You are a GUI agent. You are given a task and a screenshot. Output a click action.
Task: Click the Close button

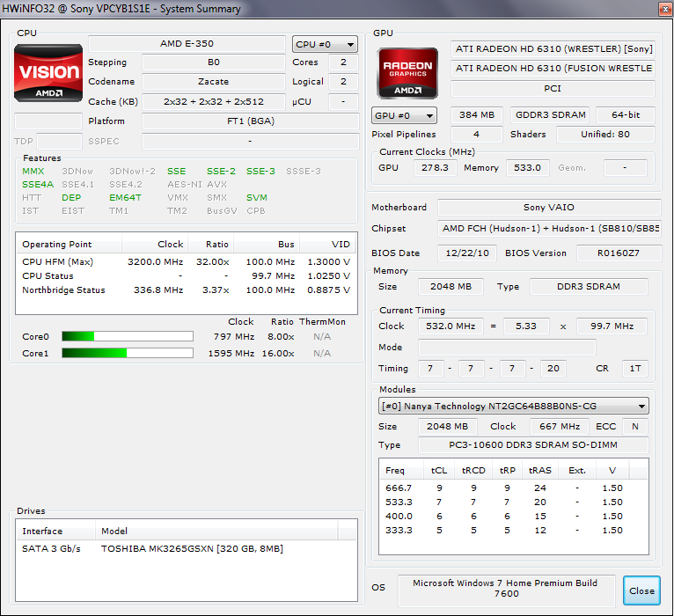[641, 590]
